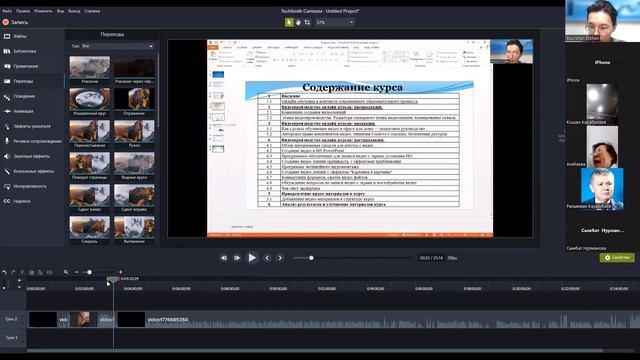Screen dimensions: 640x360
Task: Open the Примечания annotations tab
Action: [32, 66]
